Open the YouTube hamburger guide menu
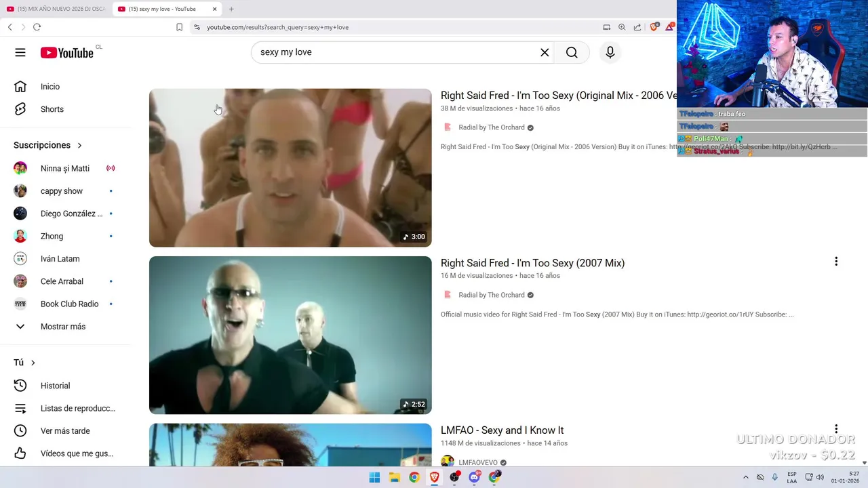This screenshot has height=488, width=868. click(20, 52)
